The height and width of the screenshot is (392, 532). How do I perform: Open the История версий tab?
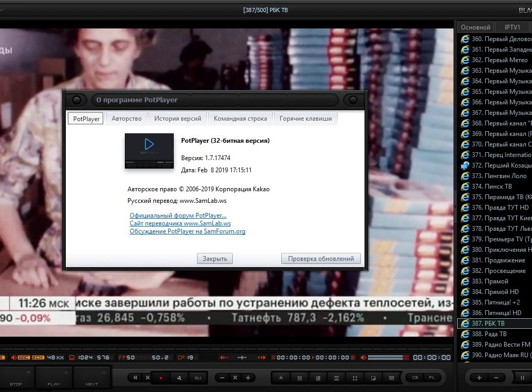tap(178, 119)
